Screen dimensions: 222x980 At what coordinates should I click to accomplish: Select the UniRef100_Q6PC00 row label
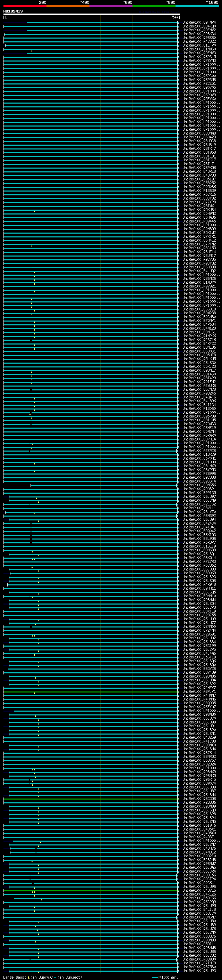(x=199, y=76)
